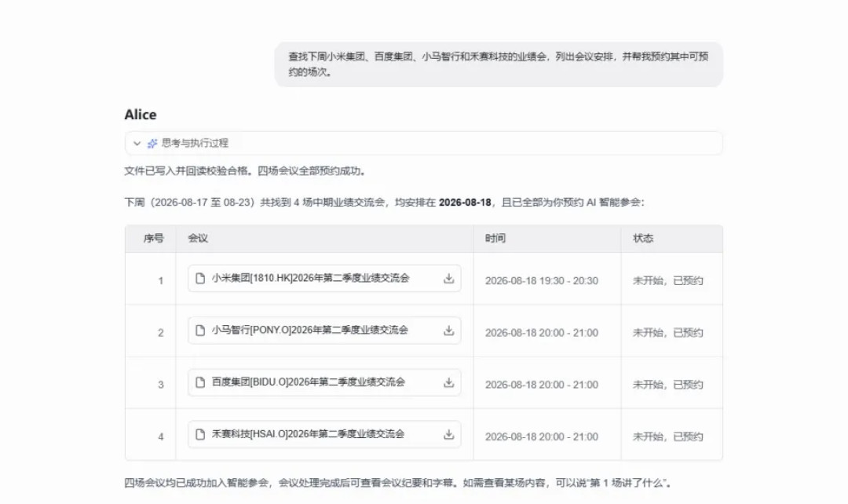Open 禾赛科技[HSAI.O]2026年第二季度业绩交流会 file card
This screenshot has width=848, height=504.
click(x=324, y=434)
